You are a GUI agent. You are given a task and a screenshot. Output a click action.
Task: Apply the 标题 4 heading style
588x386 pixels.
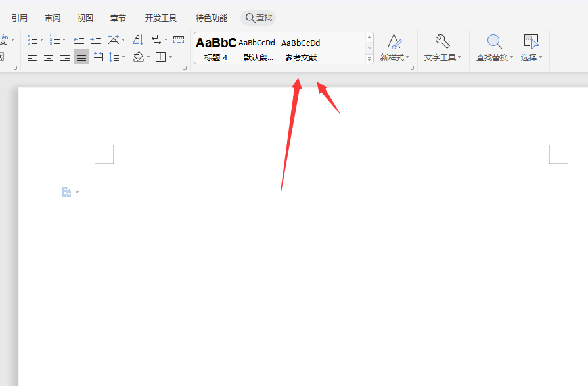pyautogui.click(x=215, y=49)
